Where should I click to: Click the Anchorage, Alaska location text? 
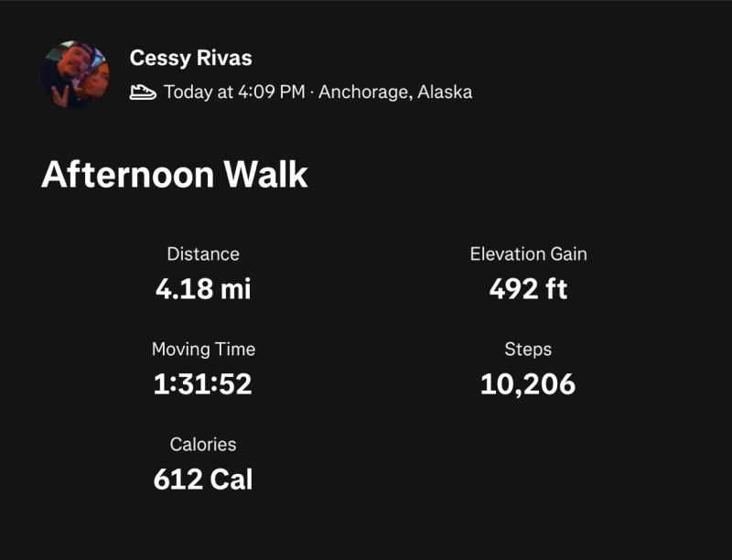pyautogui.click(x=395, y=92)
